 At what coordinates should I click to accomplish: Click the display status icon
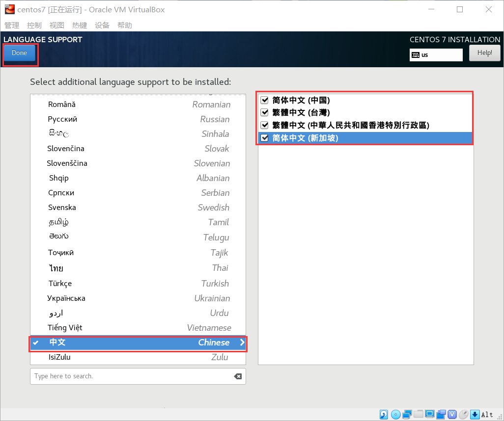click(x=430, y=414)
